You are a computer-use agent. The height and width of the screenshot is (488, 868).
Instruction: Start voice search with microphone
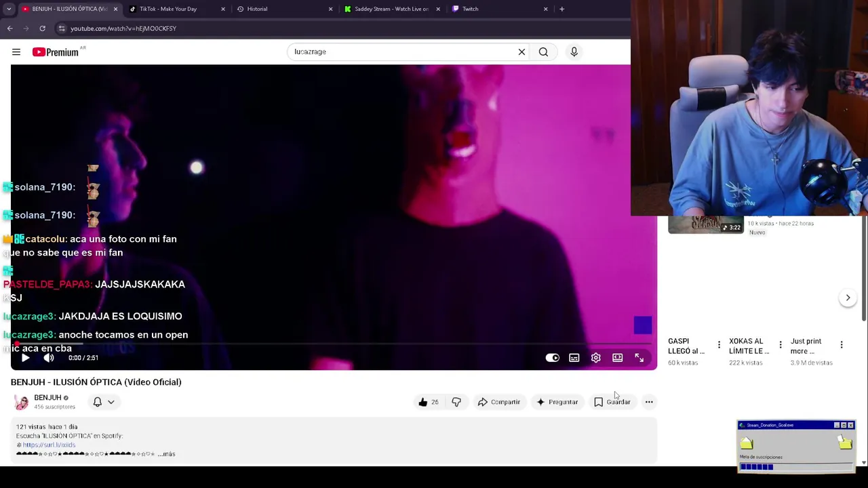tap(574, 52)
